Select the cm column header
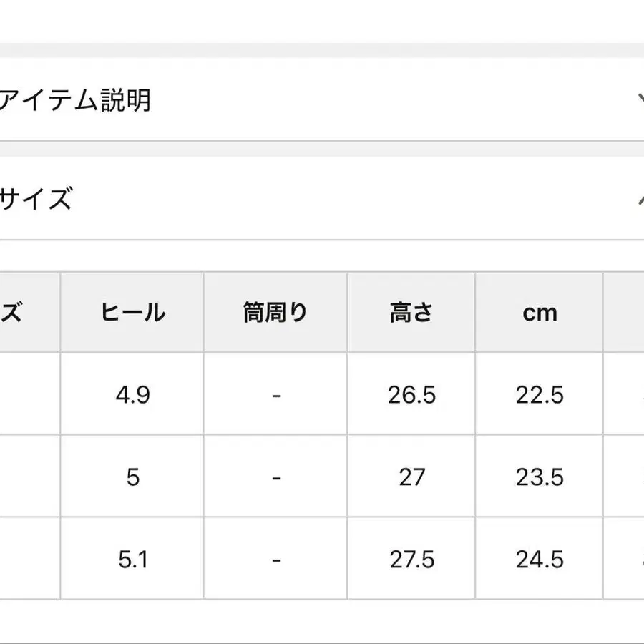 click(x=540, y=313)
